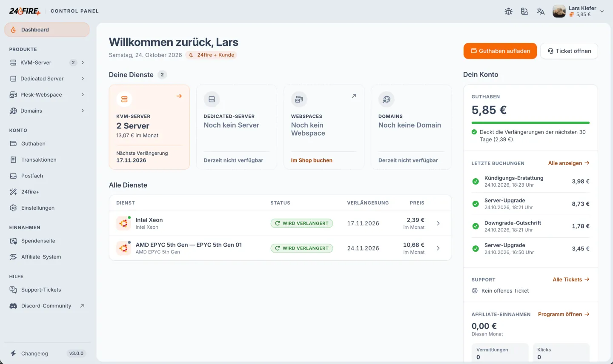The image size is (613, 364).
Task: Click the Domains globe card icon
Action: coord(387,99)
